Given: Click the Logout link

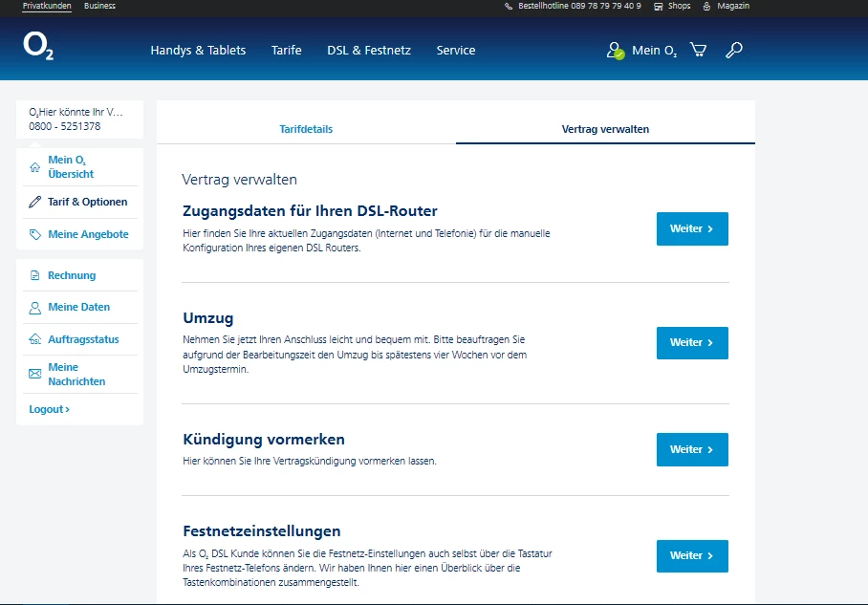Looking at the screenshot, I should point(50,410).
